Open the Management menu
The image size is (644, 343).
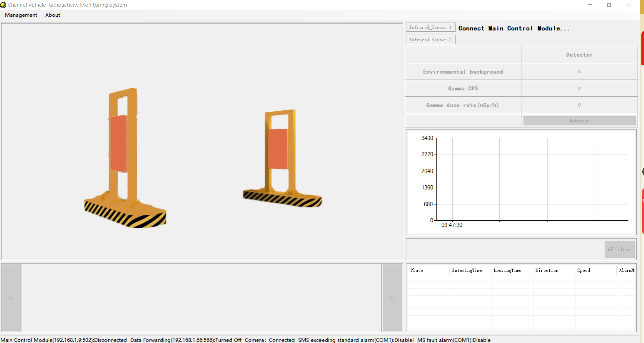[21, 15]
